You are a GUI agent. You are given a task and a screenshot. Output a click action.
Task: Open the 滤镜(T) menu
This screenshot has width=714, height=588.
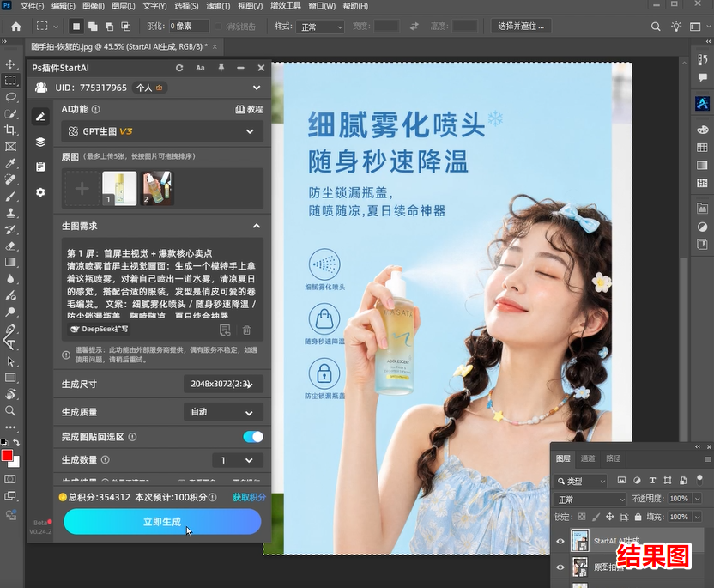tap(218, 6)
